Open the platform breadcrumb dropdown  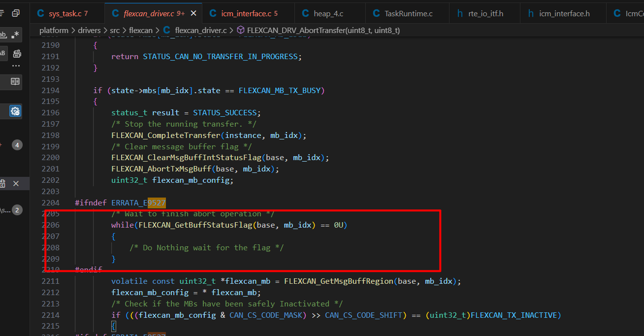[54, 31]
